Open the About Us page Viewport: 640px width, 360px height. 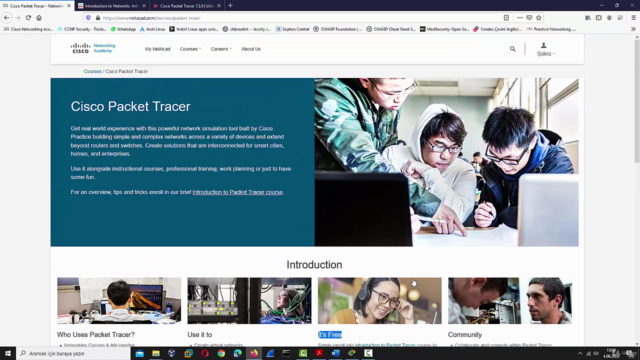point(251,49)
